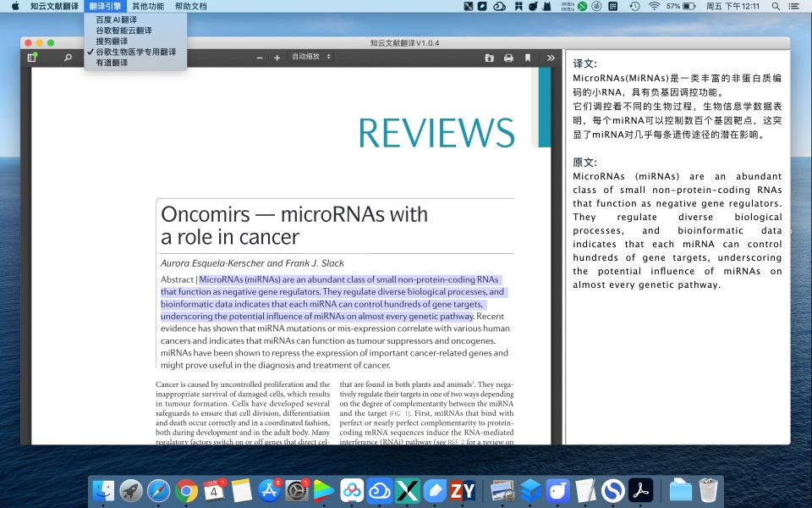Click the magnifier search icon in PDF toolbar
This screenshot has width=812, height=508.
(68, 58)
